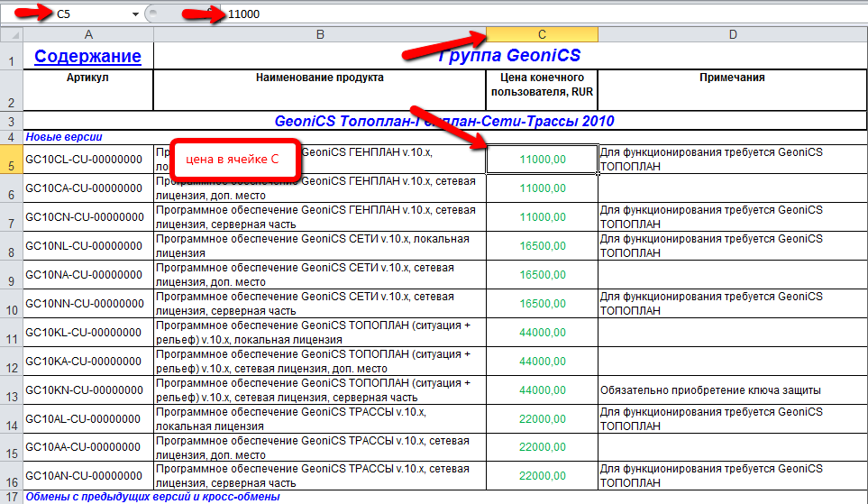This screenshot has width=868, height=504.
Task: Select cell GC10NN-CU-00000000
Action: click(88, 304)
